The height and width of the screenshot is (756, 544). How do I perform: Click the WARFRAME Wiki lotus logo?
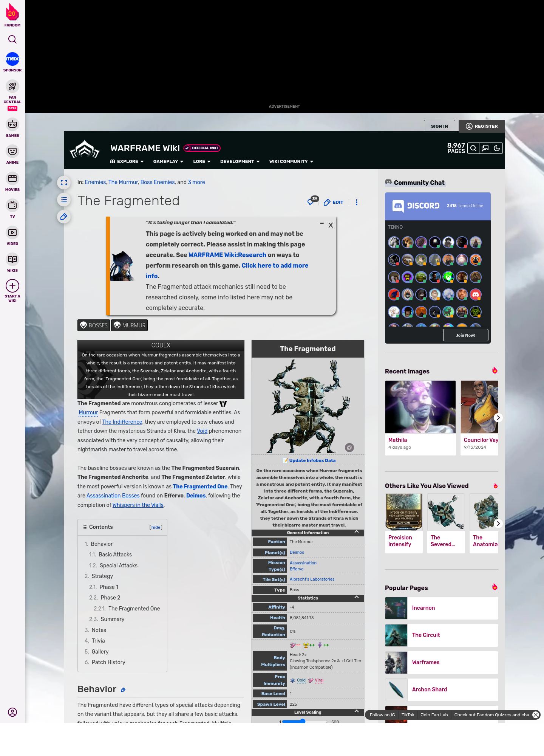85,150
